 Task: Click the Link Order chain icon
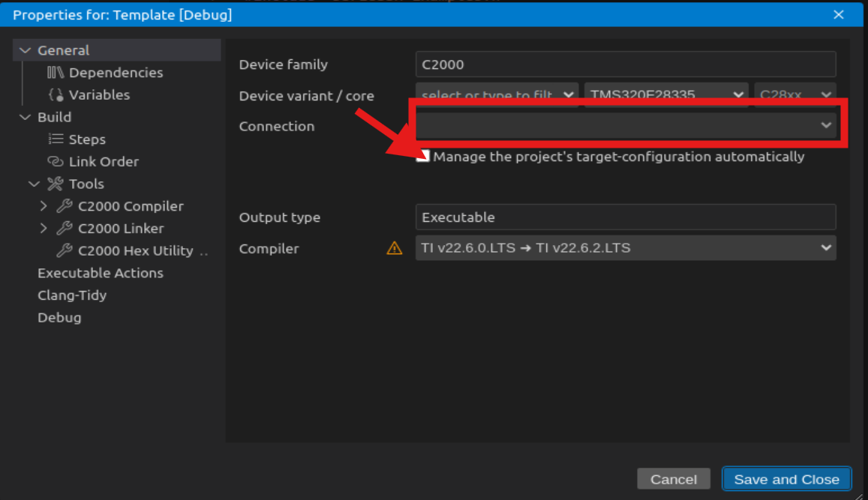tap(56, 161)
